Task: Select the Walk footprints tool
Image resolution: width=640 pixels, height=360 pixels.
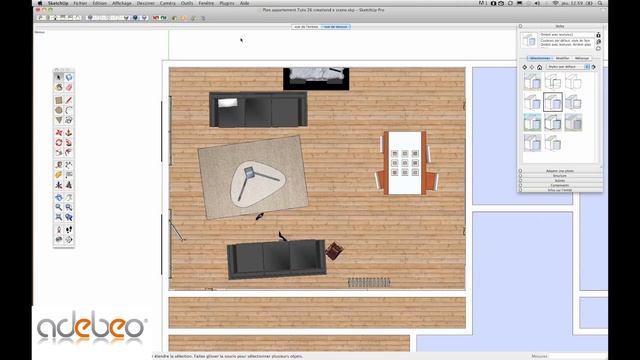Action: tap(69, 230)
